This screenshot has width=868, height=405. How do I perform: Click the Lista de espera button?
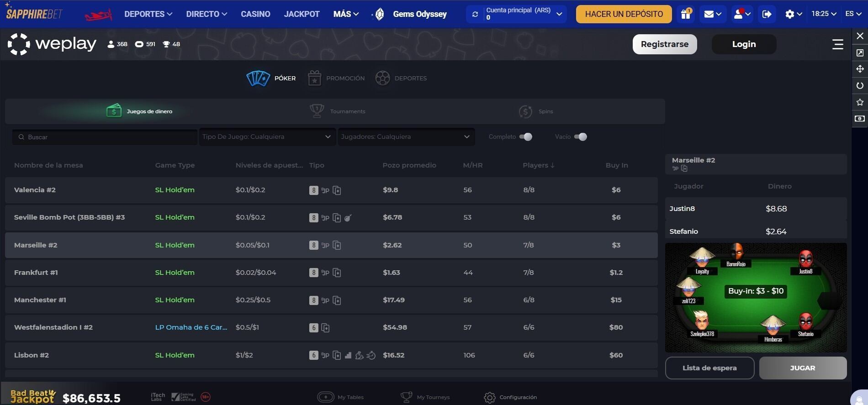point(709,368)
